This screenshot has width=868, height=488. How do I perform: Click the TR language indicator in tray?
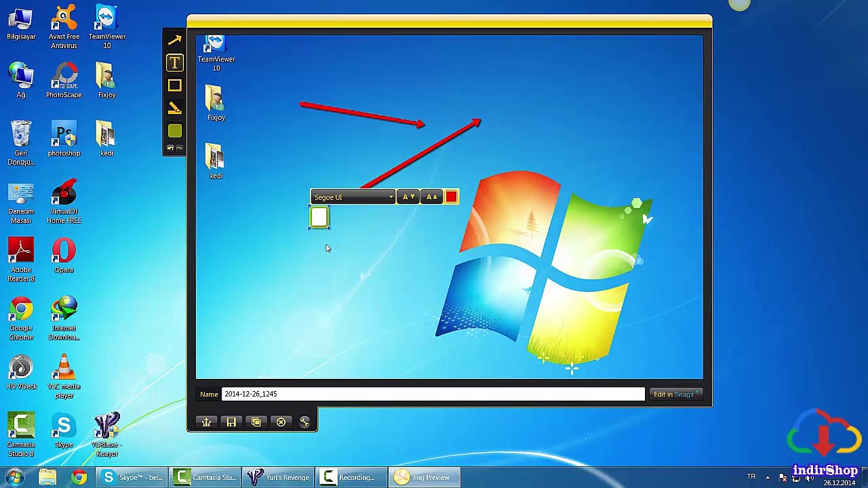751,477
